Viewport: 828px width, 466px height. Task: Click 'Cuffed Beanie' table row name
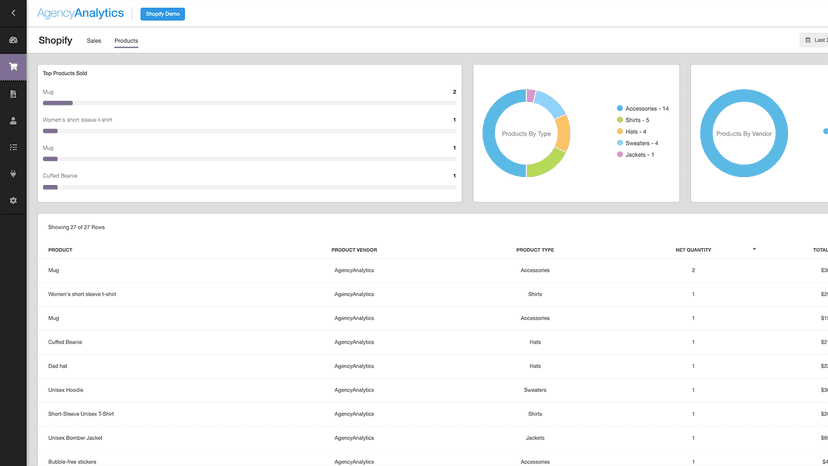tap(65, 342)
